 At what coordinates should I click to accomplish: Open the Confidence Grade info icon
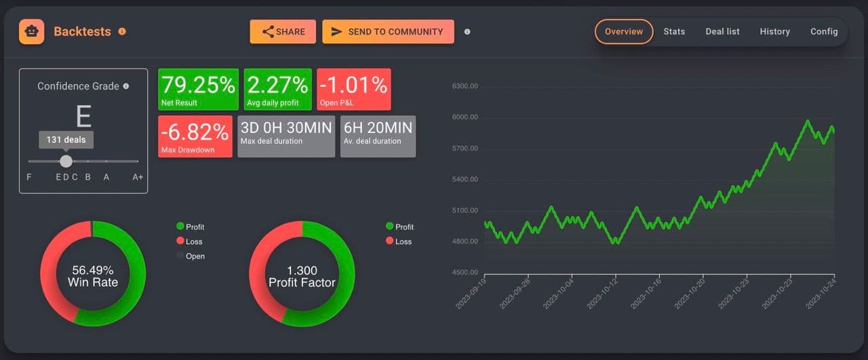pos(126,86)
